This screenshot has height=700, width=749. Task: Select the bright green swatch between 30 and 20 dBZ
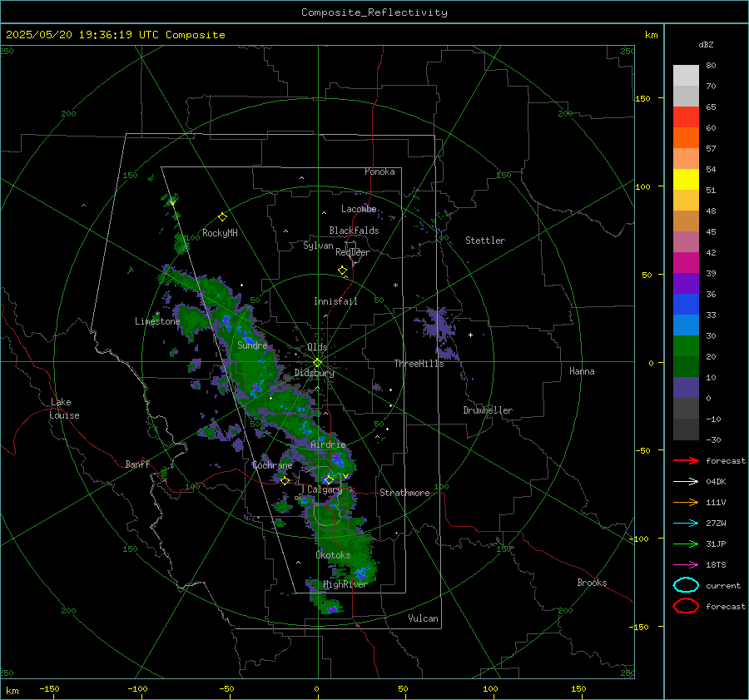[x=686, y=346]
